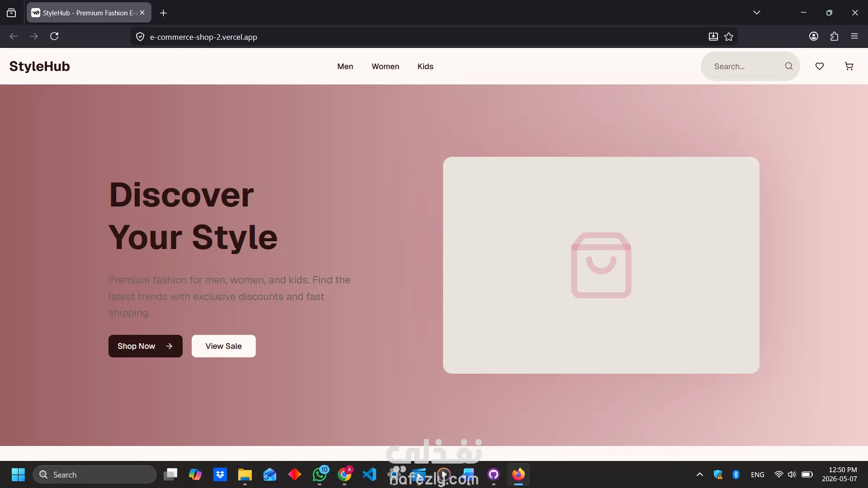Open the browser account profile icon
Viewport: 868px width, 488px height.
click(x=814, y=37)
